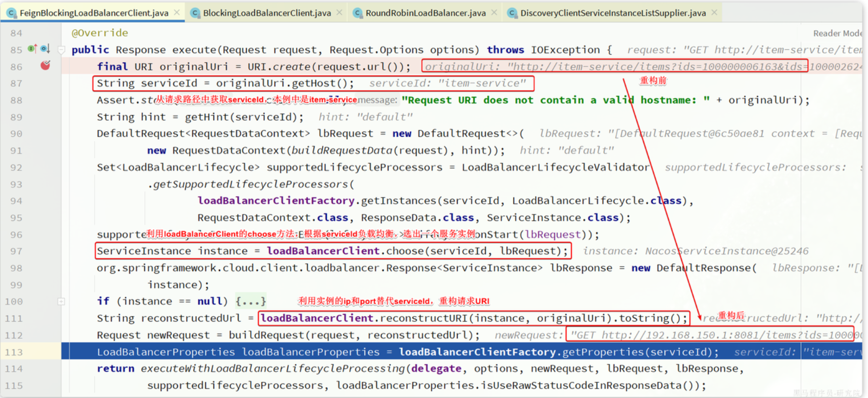Viewport: 868px width, 398px height.
Task: Toggle the breakpoint on line 86
Action: (x=45, y=66)
